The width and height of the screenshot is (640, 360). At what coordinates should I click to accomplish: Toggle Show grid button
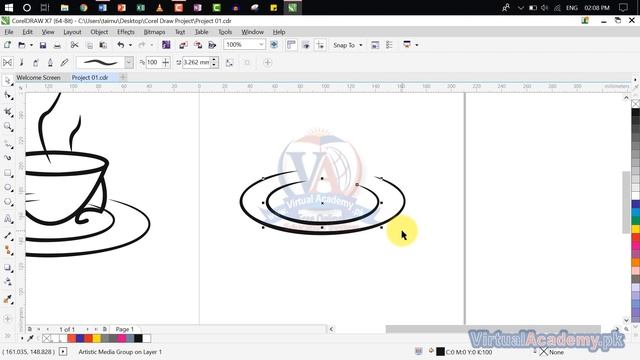306,45
